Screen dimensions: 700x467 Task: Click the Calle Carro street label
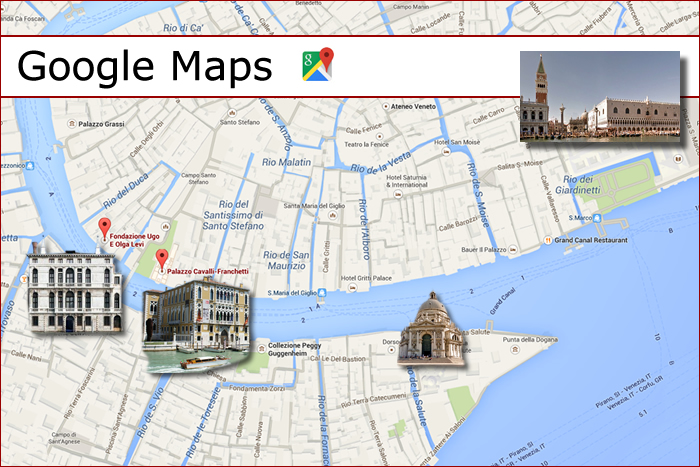[488, 116]
